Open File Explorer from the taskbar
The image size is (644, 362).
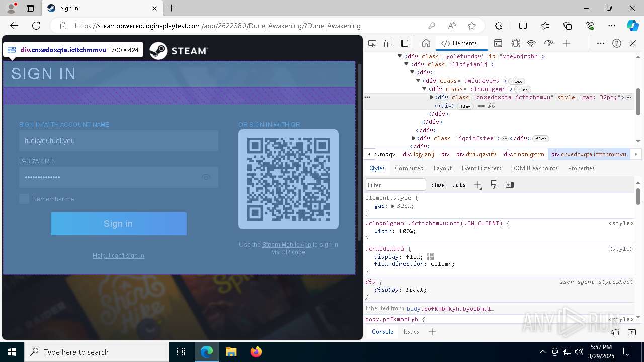[231, 352]
